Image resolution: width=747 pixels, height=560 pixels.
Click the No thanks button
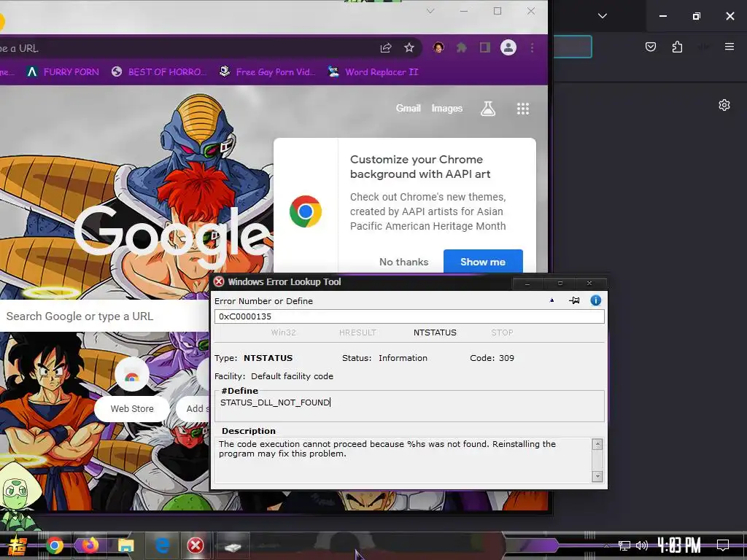(x=404, y=262)
